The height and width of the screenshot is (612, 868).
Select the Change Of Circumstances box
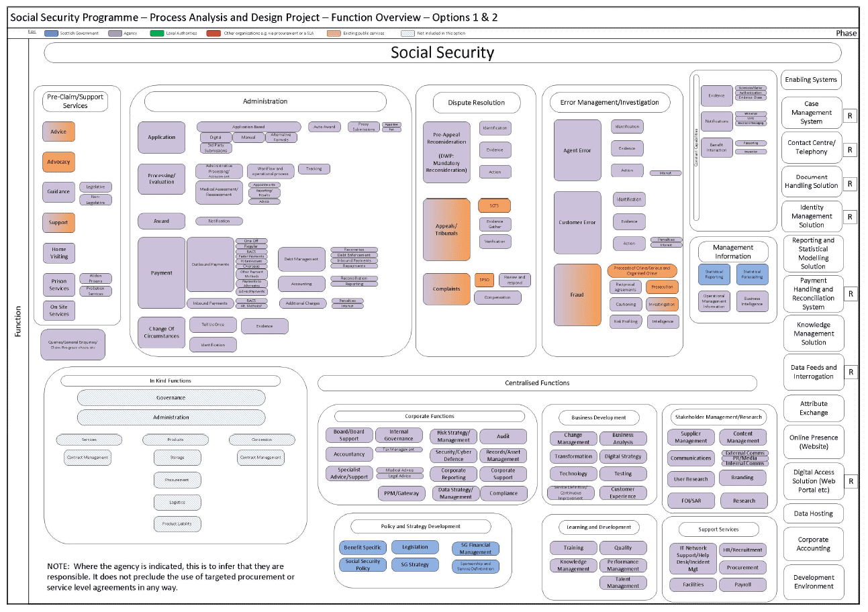click(x=161, y=332)
